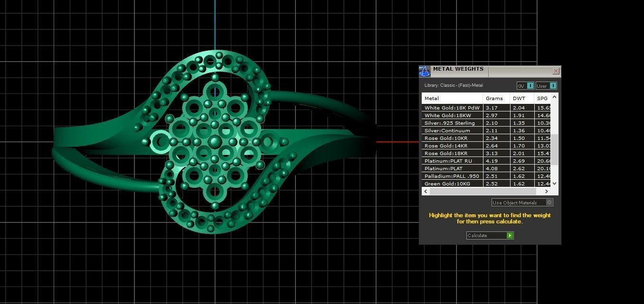Select the White Gold:18KW row

coord(486,115)
